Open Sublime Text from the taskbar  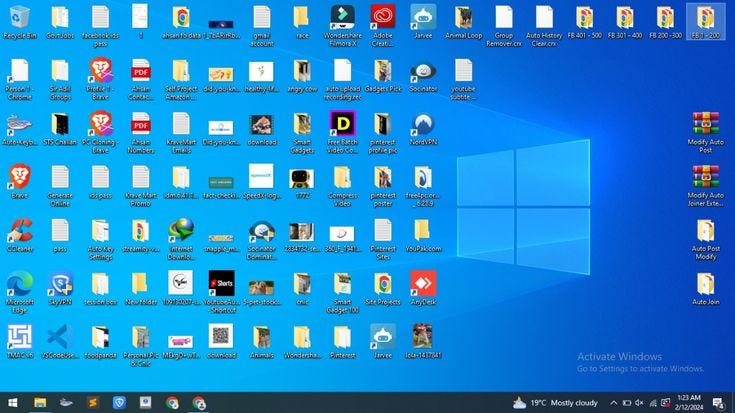93,403
